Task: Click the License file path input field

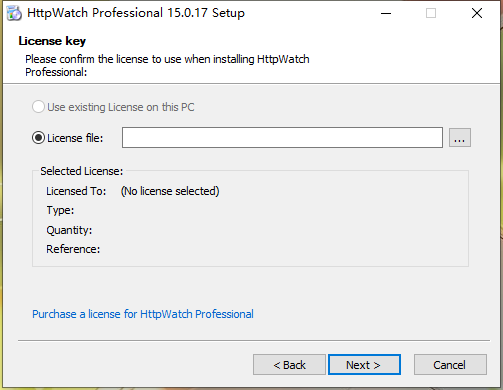Action: point(282,137)
